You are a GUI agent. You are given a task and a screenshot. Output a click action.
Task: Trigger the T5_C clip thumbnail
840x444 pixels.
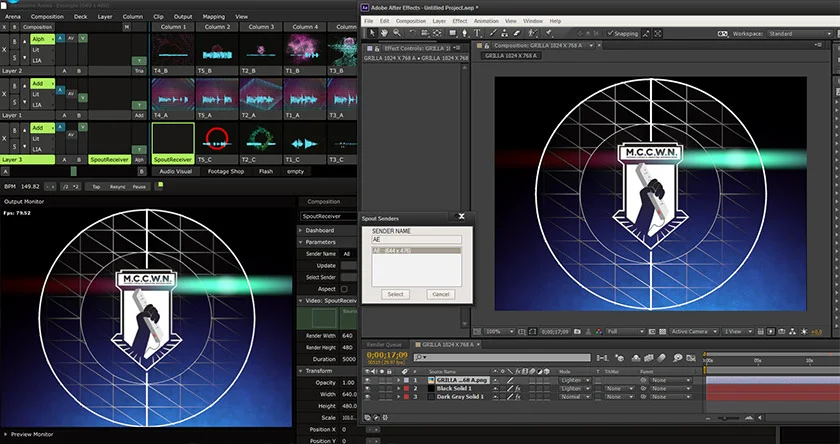(x=217, y=138)
